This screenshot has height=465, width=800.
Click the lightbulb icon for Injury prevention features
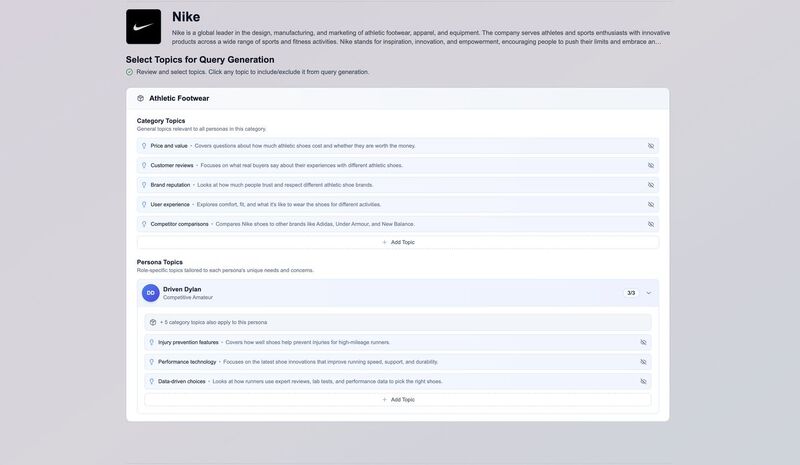pyautogui.click(x=152, y=342)
